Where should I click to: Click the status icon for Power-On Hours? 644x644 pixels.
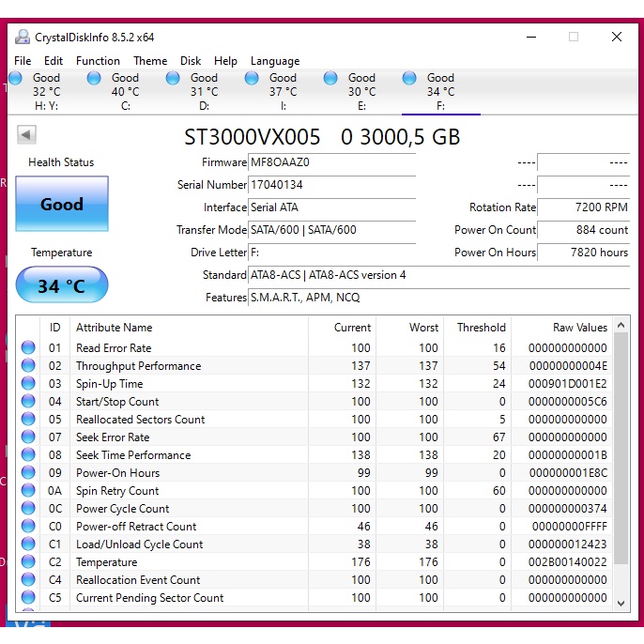pyautogui.click(x=28, y=473)
